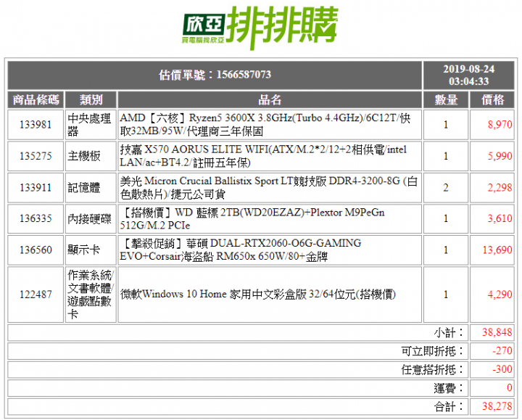Click the price 13,690
Viewport: 522px width, 420px height.
pos(497,250)
